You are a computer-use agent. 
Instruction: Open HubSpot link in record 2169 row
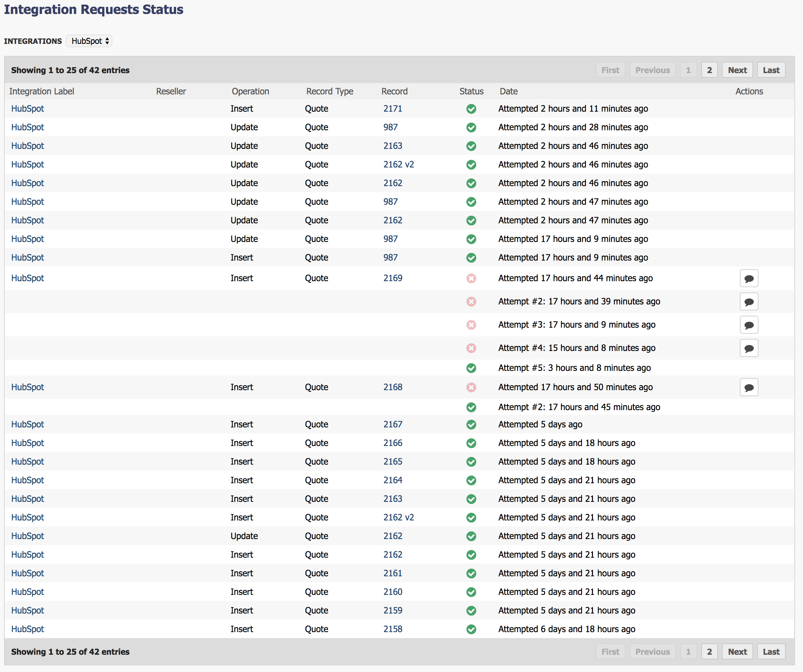[x=28, y=278]
